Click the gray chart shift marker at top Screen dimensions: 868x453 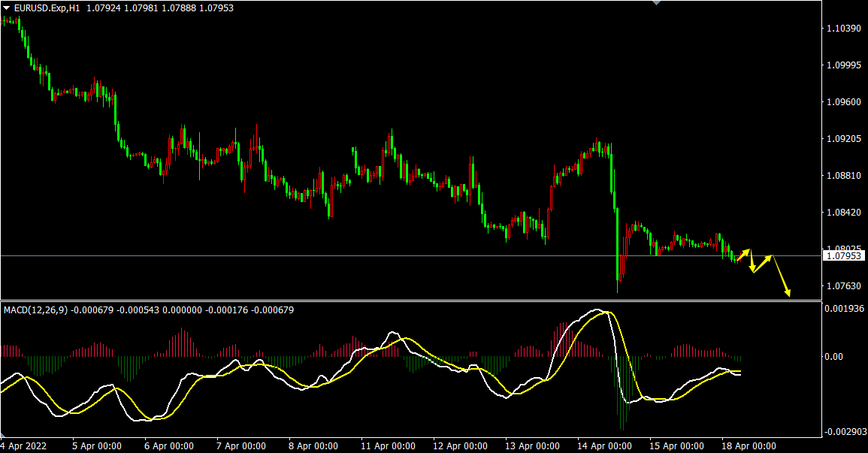tap(658, 3)
